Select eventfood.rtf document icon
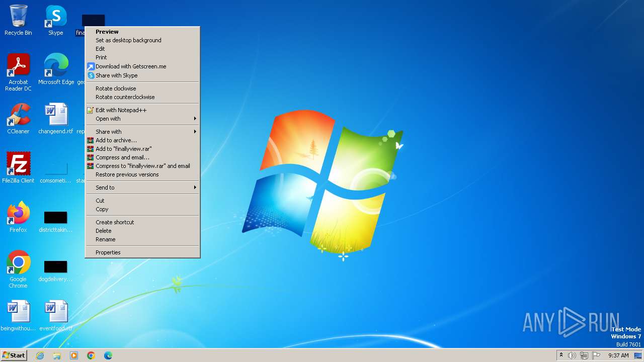Image resolution: width=644 pixels, height=362 pixels. pyautogui.click(x=56, y=316)
